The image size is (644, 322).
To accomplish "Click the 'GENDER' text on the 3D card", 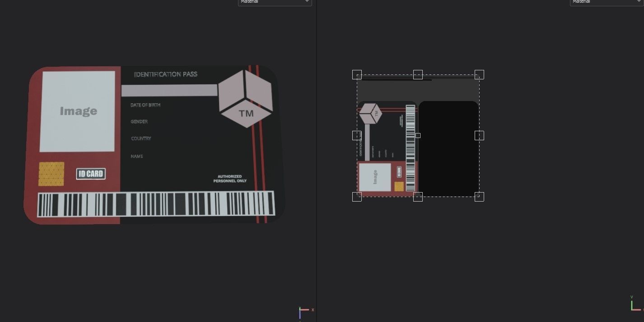I will tap(139, 121).
